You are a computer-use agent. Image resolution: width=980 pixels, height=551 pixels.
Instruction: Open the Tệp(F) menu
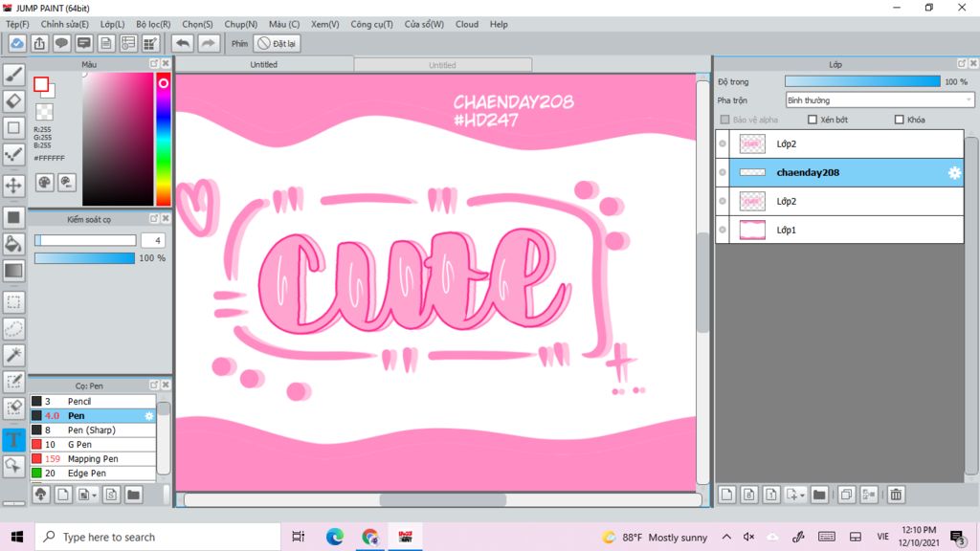(x=17, y=24)
